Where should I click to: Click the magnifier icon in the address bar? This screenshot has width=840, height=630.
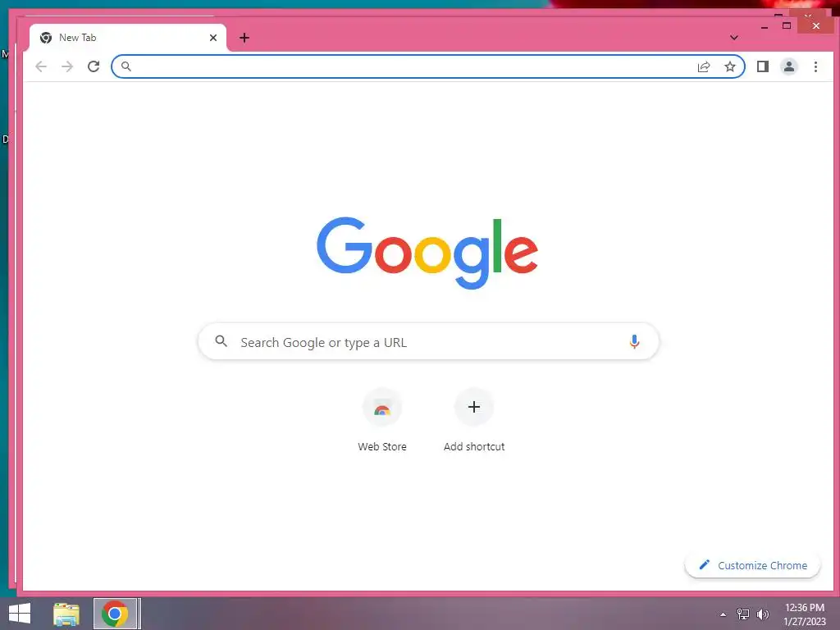(x=126, y=66)
